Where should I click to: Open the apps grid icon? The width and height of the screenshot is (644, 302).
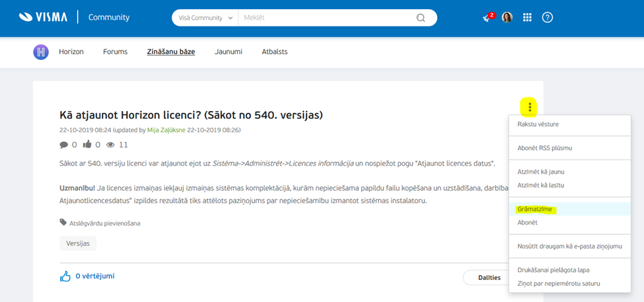527,17
